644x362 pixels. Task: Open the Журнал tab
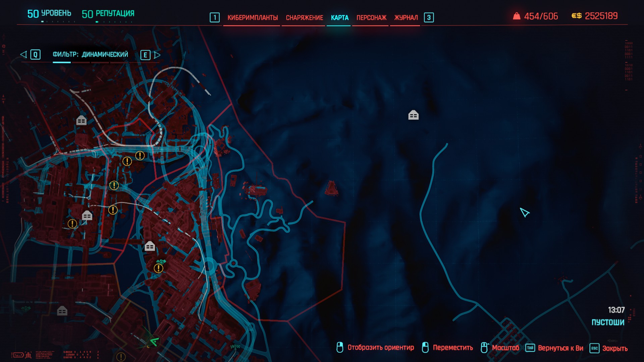(406, 17)
